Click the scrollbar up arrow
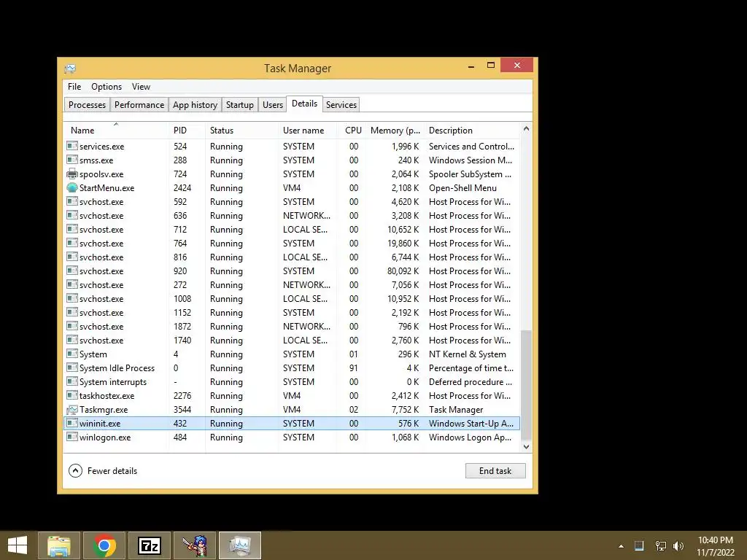 (526, 129)
